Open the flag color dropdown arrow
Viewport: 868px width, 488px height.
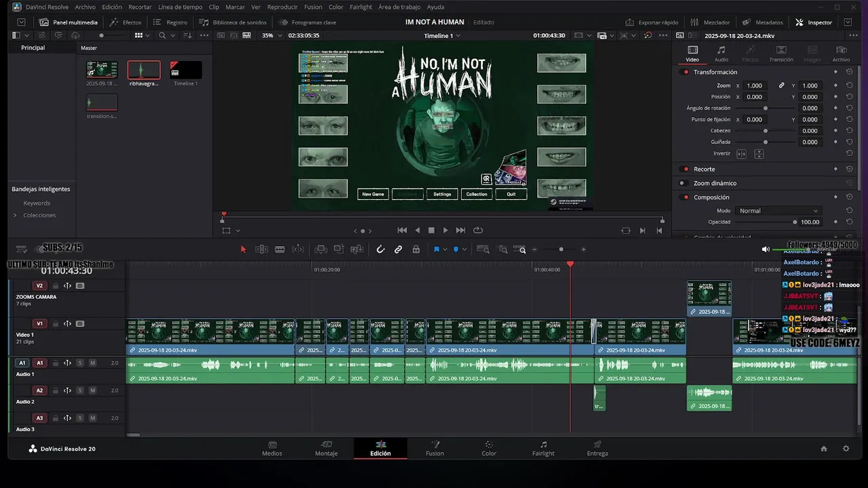click(x=445, y=249)
